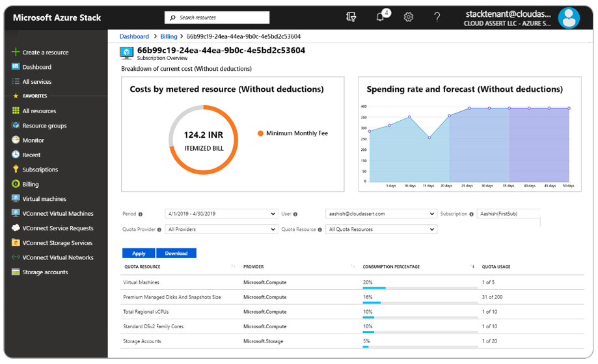Click the Period info icon
The image size is (598, 364).
coord(141,214)
